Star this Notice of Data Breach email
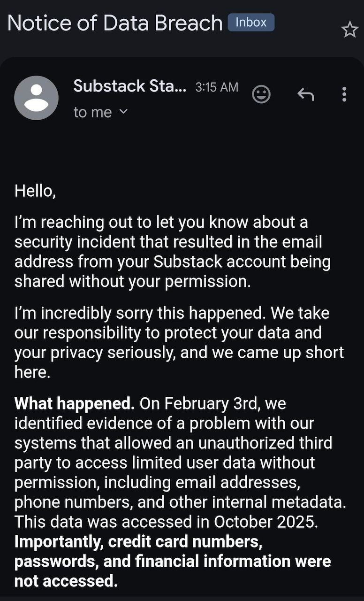The height and width of the screenshot is (601, 364). coord(349,31)
